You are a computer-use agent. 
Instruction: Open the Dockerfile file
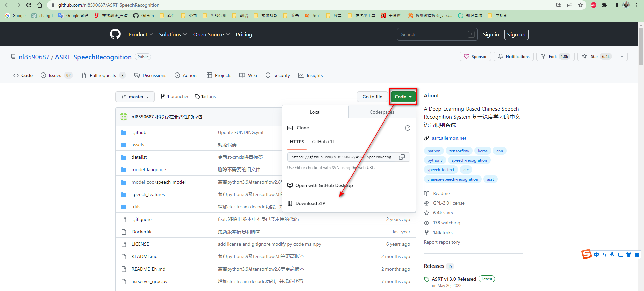tap(142, 232)
